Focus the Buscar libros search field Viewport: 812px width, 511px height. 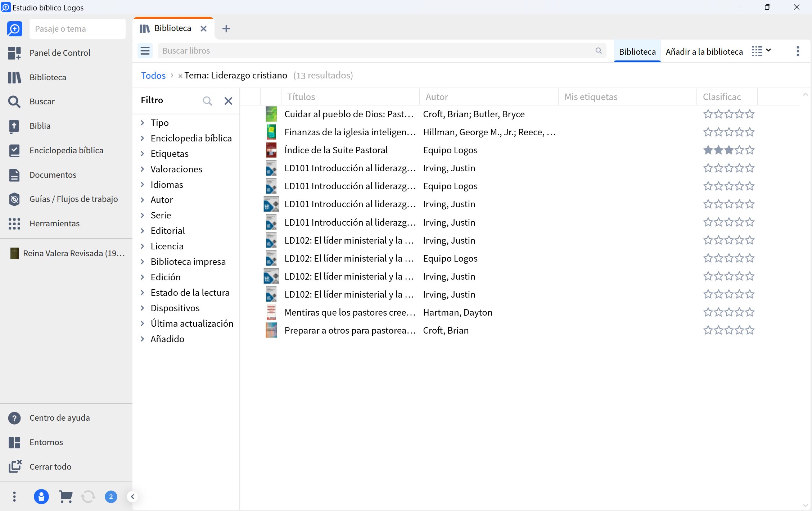point(382,51)
